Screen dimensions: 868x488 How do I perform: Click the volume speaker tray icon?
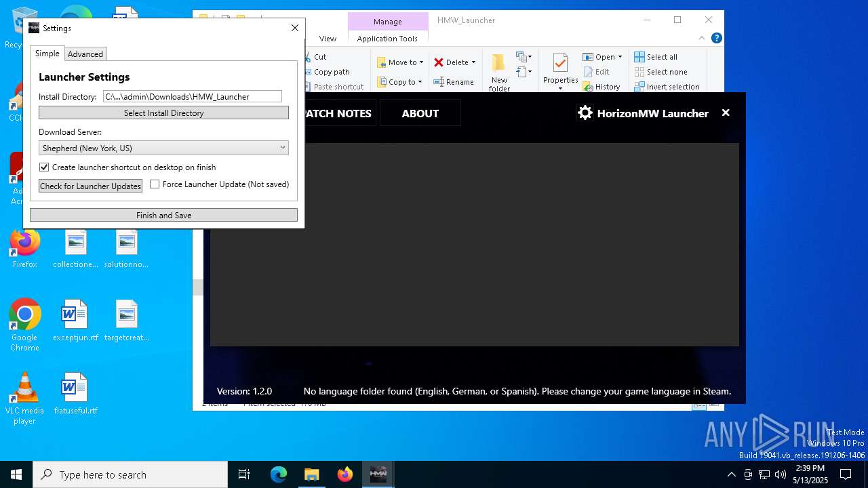781,474
